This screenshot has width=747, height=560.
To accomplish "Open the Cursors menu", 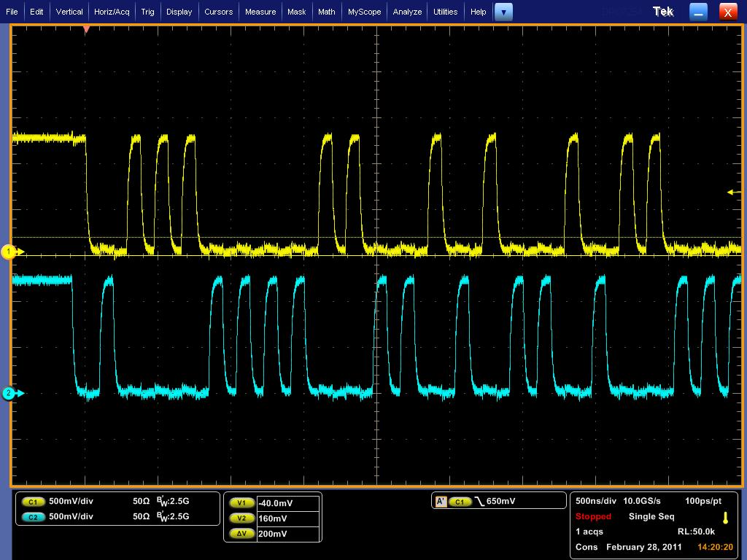I will (x=218, y=12).
